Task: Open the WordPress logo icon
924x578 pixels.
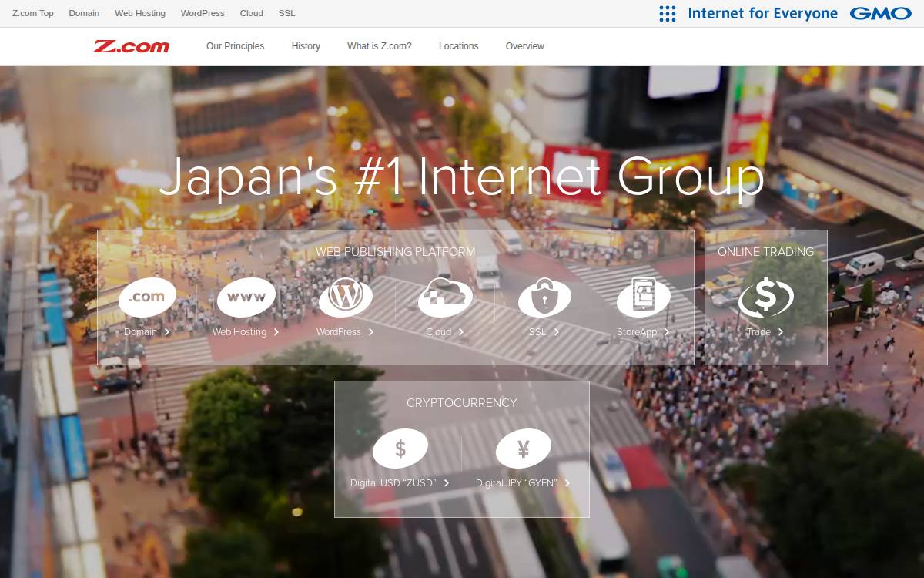Action: pyautogui.click(x=346, y=297)
